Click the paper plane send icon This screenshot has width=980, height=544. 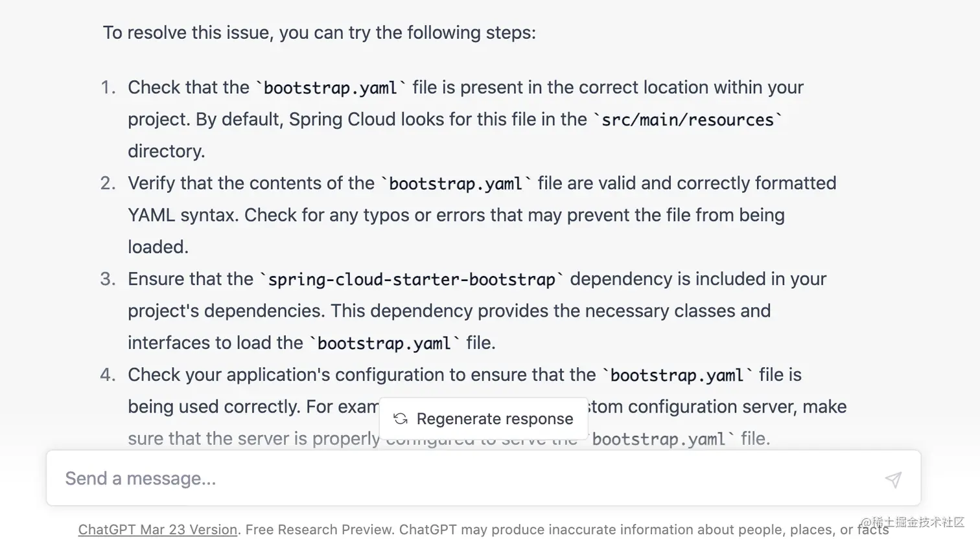coord(893,479)
